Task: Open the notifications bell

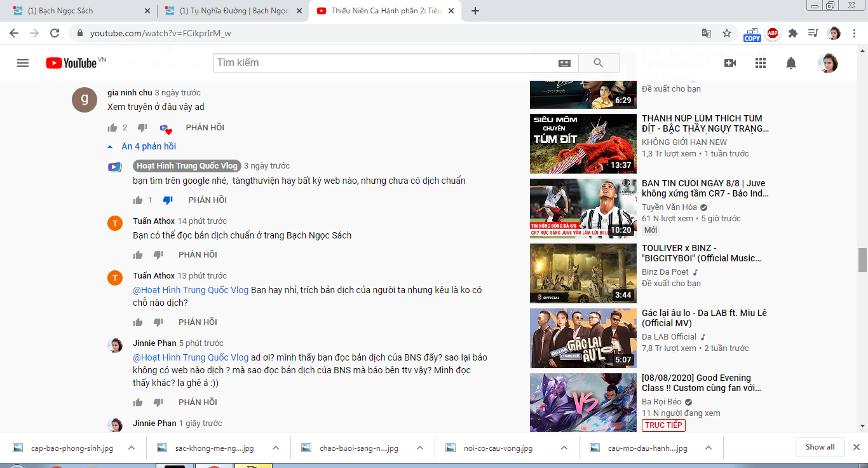Action: (x=791, y=63)
